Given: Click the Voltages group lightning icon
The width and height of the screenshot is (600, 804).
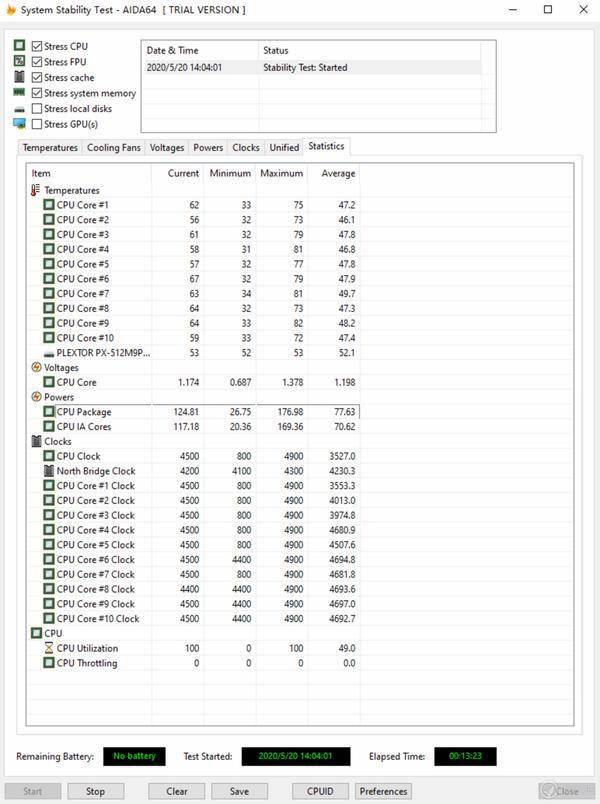Looking at the screenshot, I should tap(36, 367).
